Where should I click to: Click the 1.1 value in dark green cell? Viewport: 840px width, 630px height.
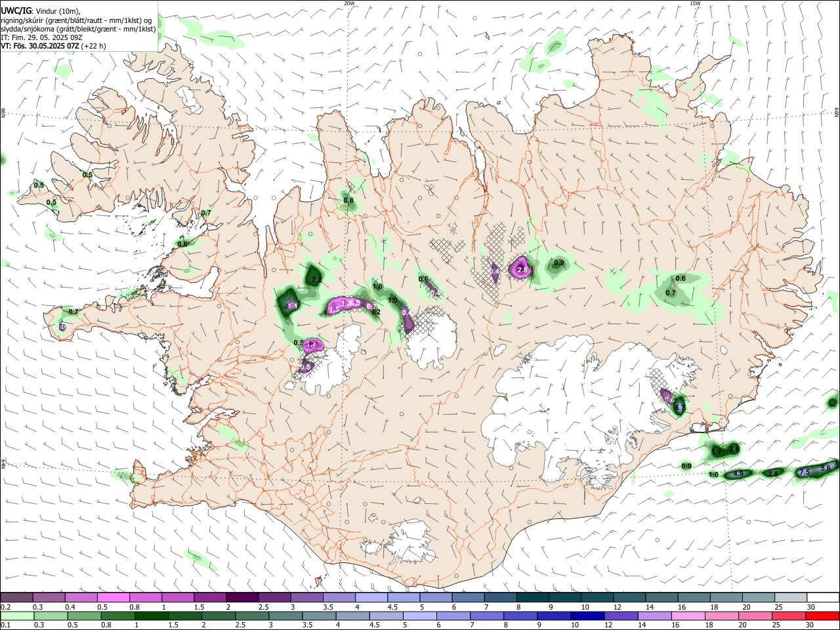[x=291, y=306]
